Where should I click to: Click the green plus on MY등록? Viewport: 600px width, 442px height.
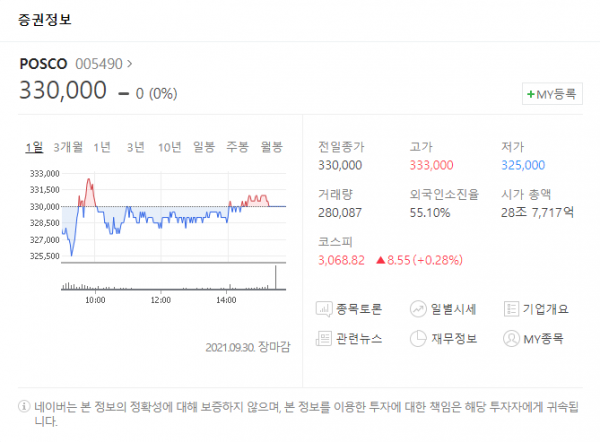click(x=530, y=94)
